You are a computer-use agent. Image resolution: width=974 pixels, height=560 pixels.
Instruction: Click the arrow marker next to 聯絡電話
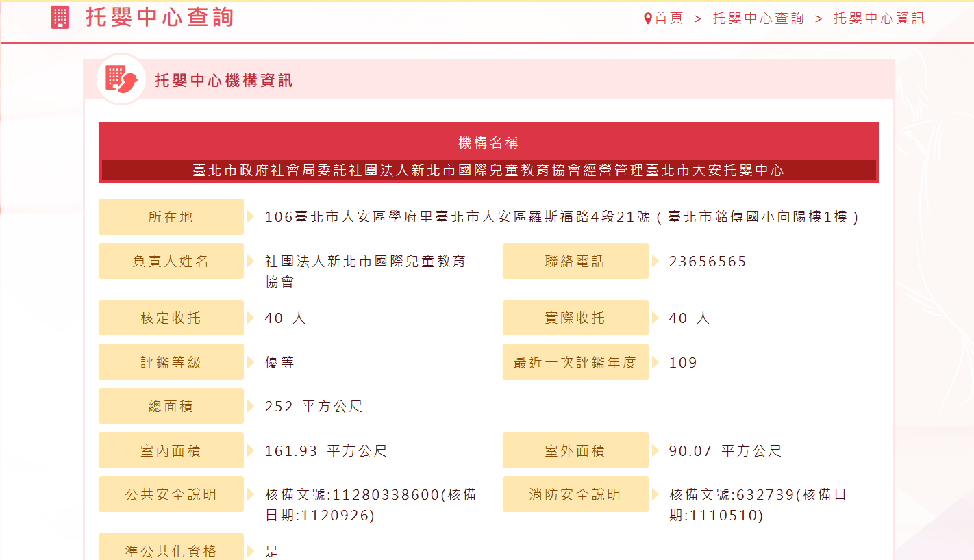coord(655,261)
